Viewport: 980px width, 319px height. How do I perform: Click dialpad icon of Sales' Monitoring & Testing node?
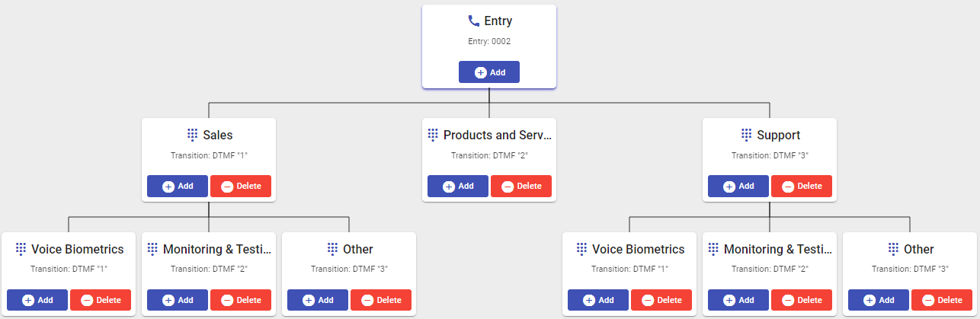click(152, 249)
